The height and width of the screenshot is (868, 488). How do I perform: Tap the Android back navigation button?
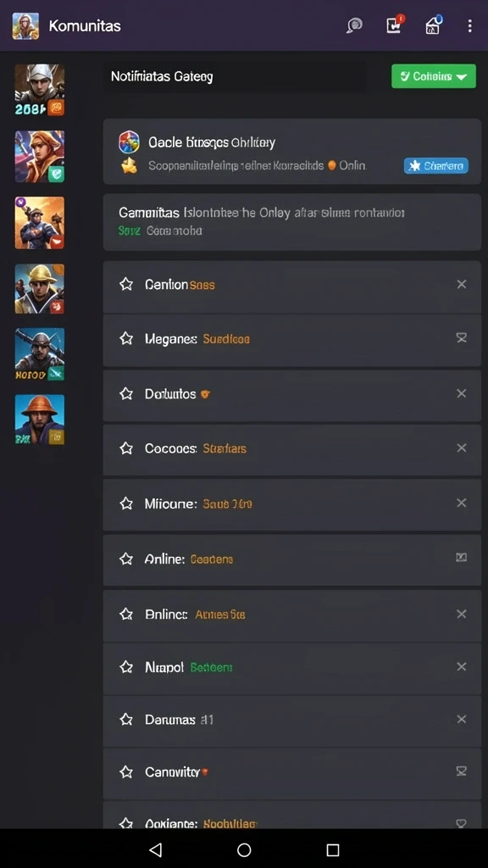coord(156,849)
